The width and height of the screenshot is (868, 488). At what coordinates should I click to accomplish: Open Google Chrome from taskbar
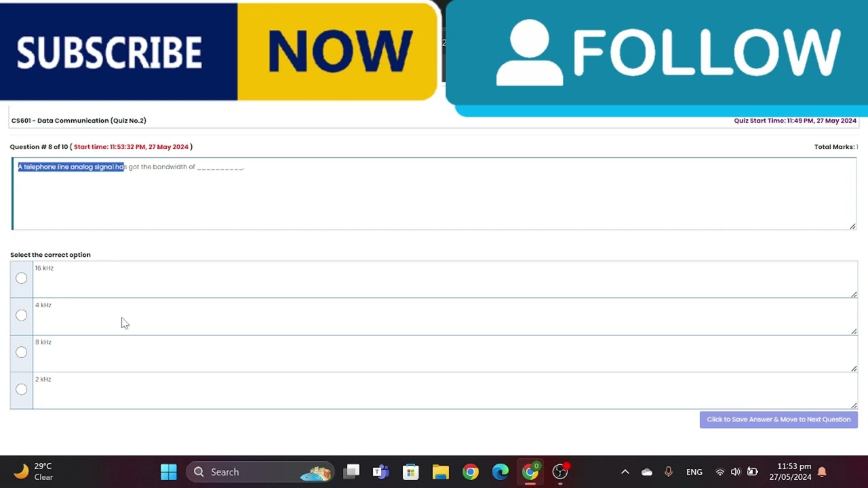tap(471, 472)
